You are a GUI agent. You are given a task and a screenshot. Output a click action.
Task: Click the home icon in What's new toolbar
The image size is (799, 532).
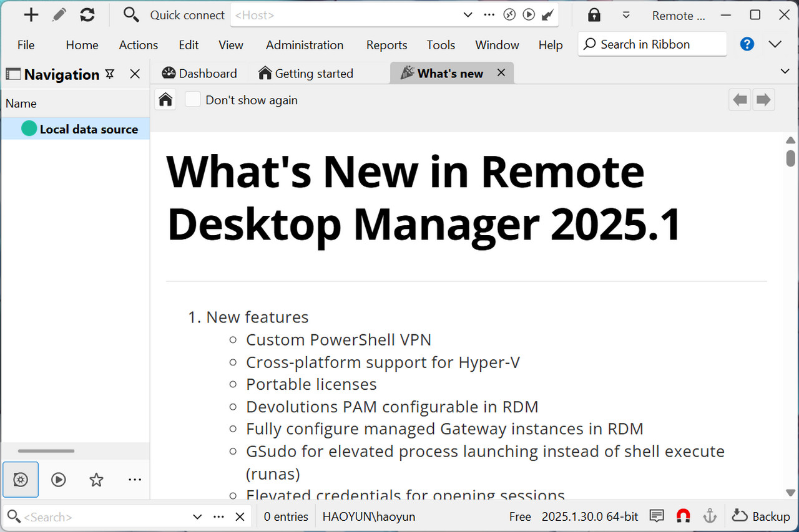click(165, 100)
